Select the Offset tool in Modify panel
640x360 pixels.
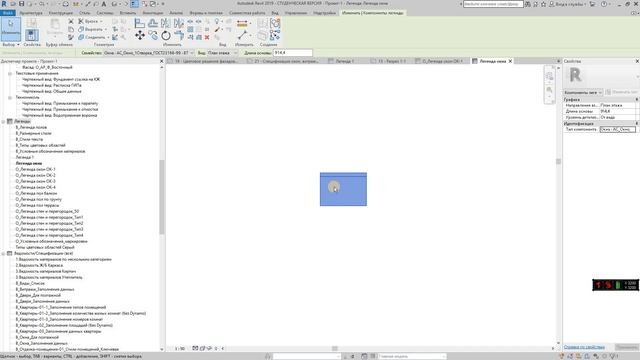point(153,23)
